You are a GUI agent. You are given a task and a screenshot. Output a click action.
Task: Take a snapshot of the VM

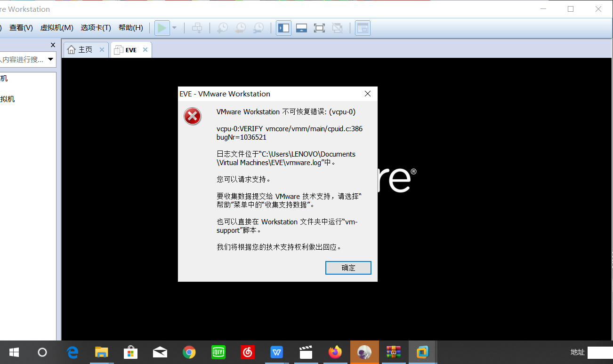[x=222, y=28]
